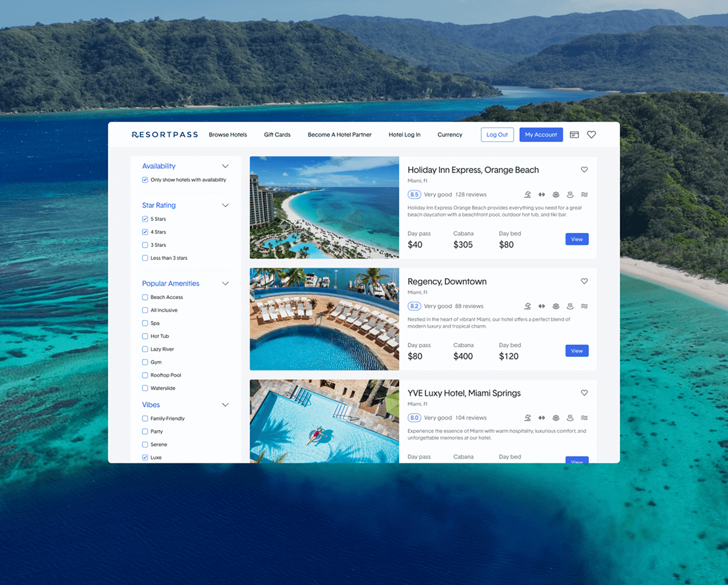Click hot tub icon on Regency, Downtown
The width and height of the screenshot is (728, 585).
(x=570, y=306)
